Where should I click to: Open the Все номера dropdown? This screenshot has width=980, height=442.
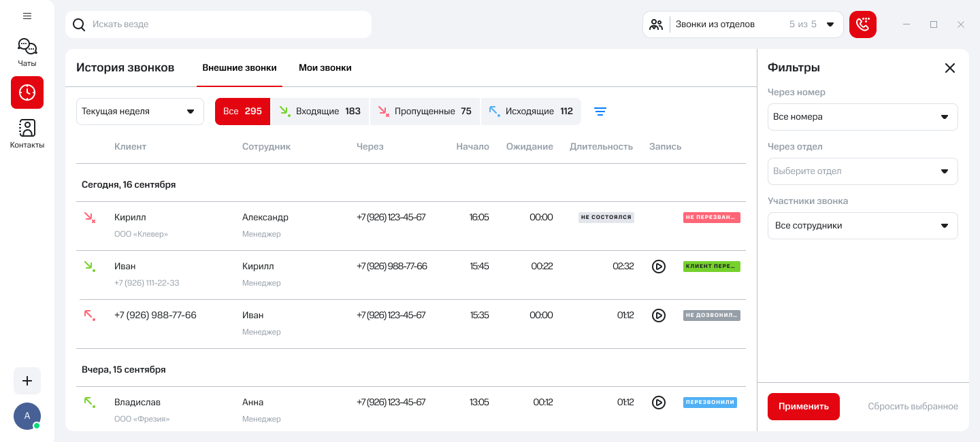pyautogui.click(x=862, y=117)
